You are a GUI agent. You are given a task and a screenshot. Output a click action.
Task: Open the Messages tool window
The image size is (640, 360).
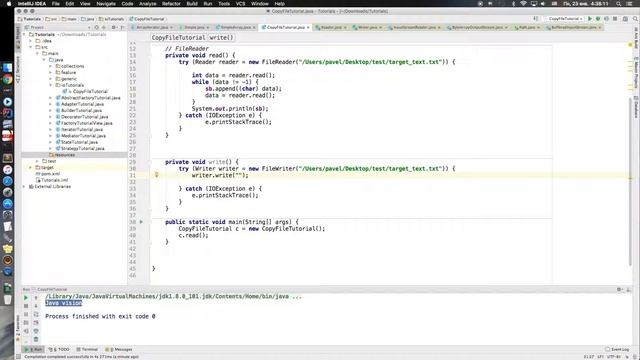[119, 349]
